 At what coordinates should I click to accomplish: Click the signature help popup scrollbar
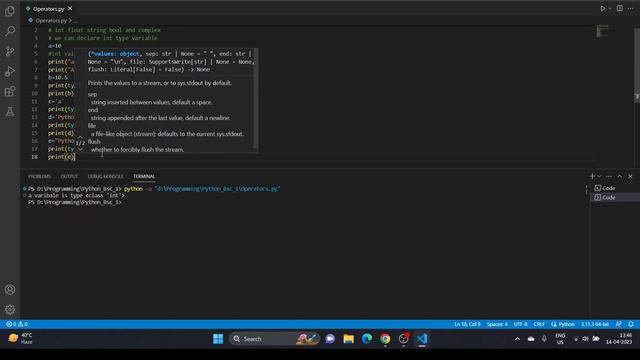pyautogui.click(x=256, y=98)
